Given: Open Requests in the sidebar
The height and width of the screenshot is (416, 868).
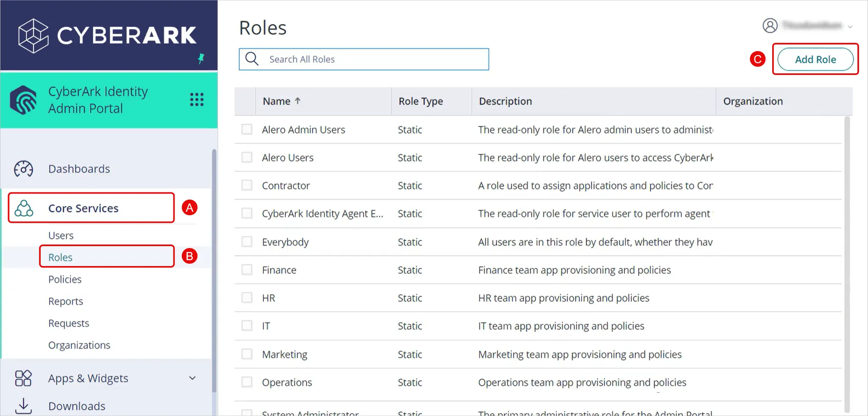Looking at the screenshot, I should 68,323.
